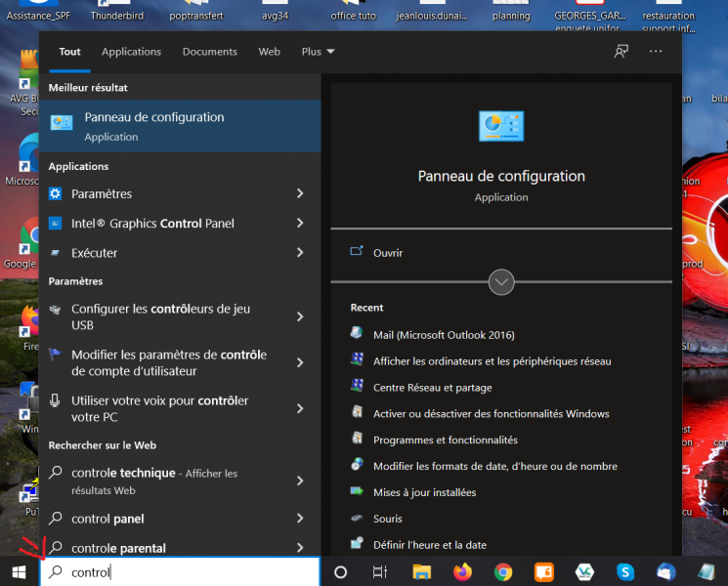This screenshot has height=586, width=728.
Task: Expand controle technique web result chevron
Action: coord(300,481)
